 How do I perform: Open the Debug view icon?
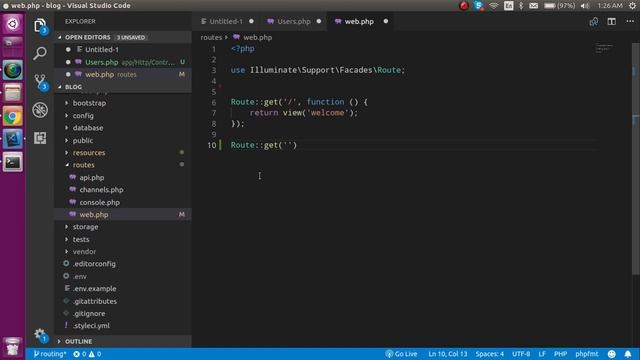coord(40,110)
